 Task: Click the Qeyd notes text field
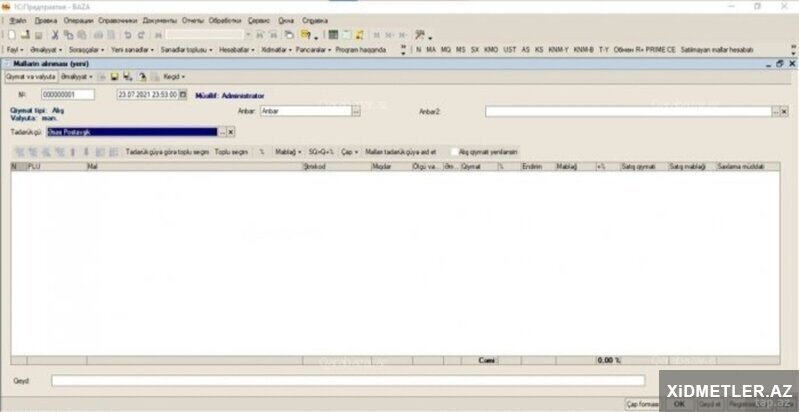[348, 380]
